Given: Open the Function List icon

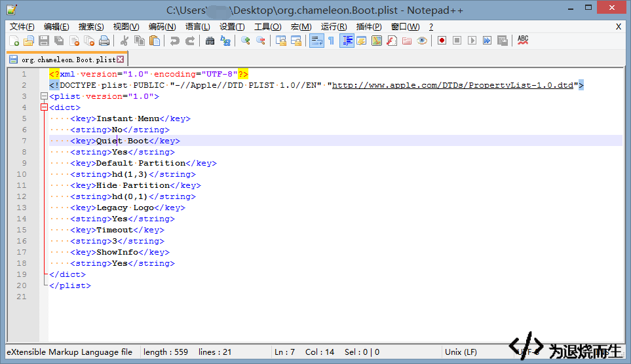Looking at the screenshot, I should click(392, 41).
